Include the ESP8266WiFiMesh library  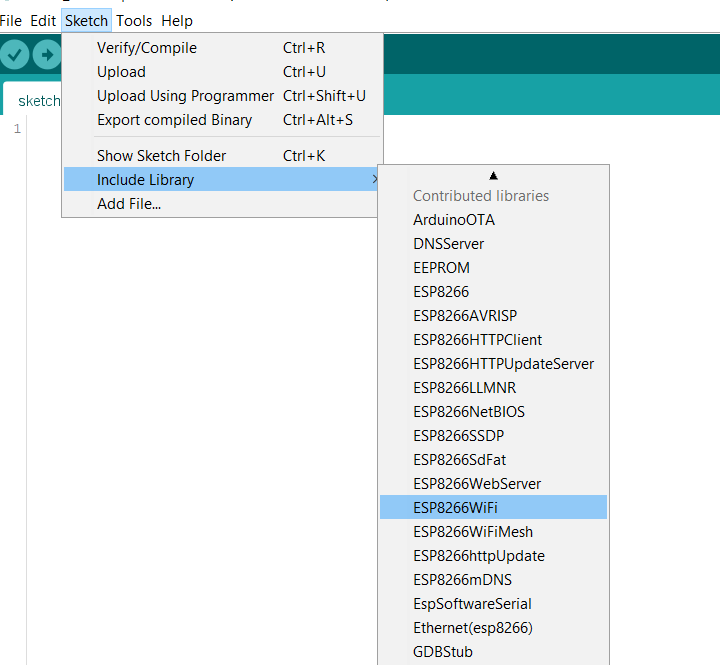(x=494, y=531)
